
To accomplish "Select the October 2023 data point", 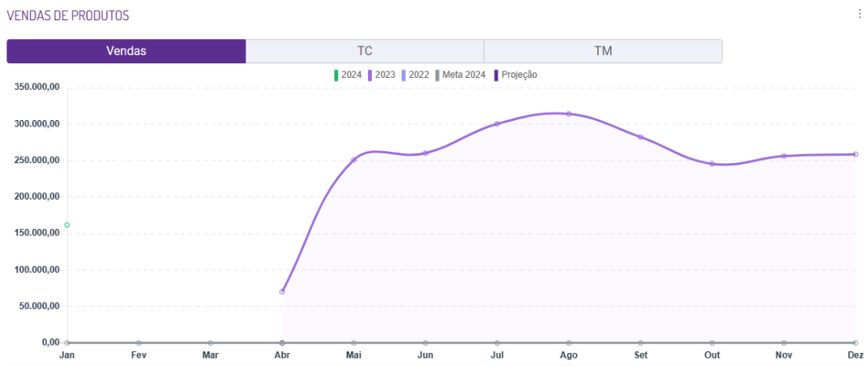I will point(712,164).
